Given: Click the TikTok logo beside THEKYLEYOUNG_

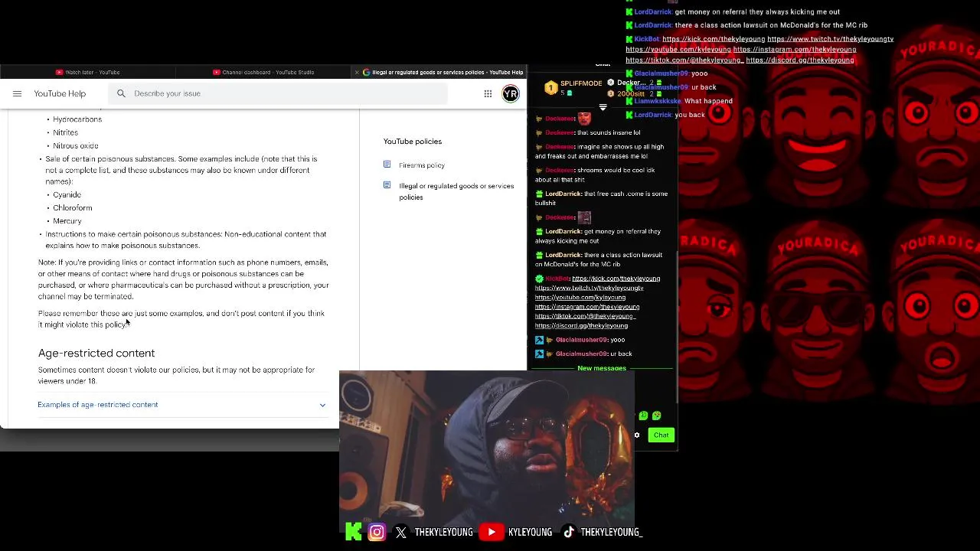Looking at the screenshot, I should pos(569,532).
